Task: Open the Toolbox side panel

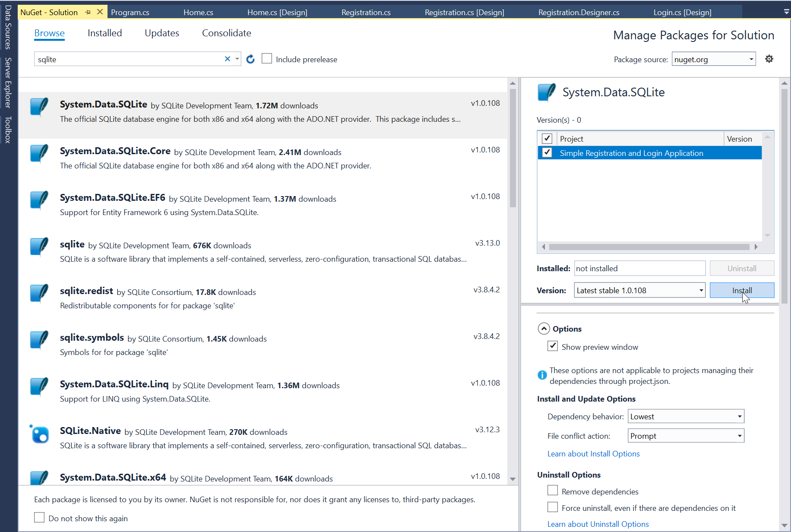Action: tap(8, 130)
